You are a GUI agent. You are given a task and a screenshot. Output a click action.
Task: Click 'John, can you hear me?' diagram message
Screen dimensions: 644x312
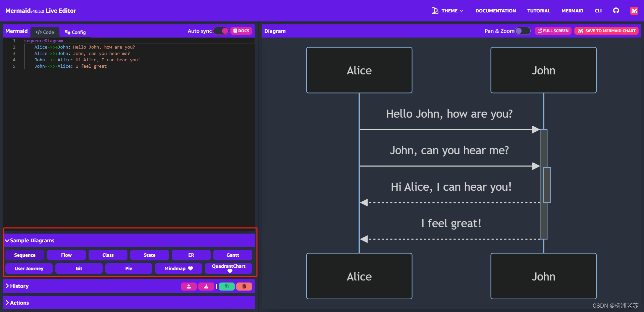(x=449, y=150)
